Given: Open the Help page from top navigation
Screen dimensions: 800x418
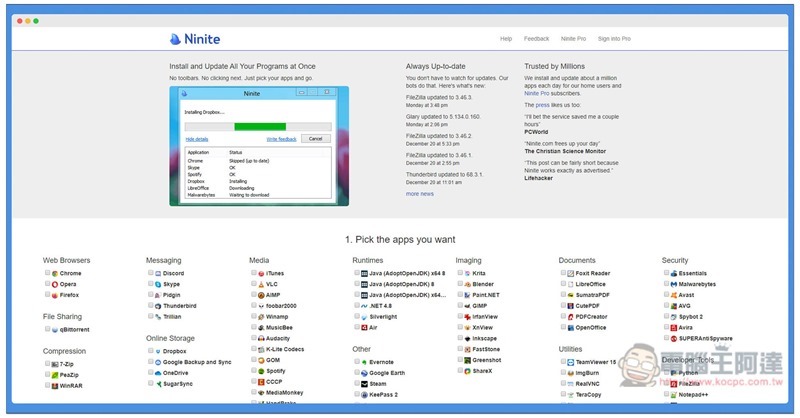Looking at the screenshot, I should 506,39.
